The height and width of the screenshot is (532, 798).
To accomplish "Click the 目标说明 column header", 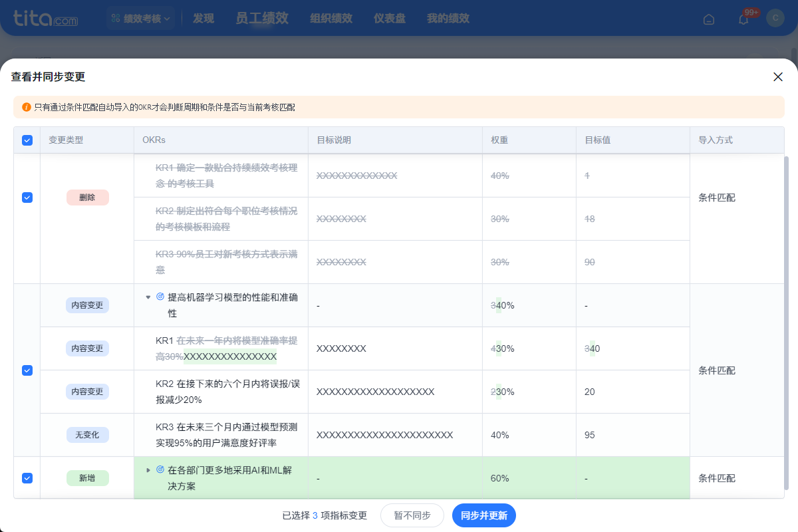I will click(334, 140).
